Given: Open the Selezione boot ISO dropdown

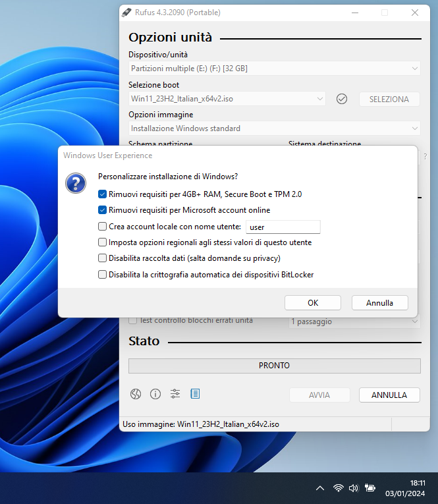Looking at the screenshot, I should pyautogui.click(x=227, y=99).
